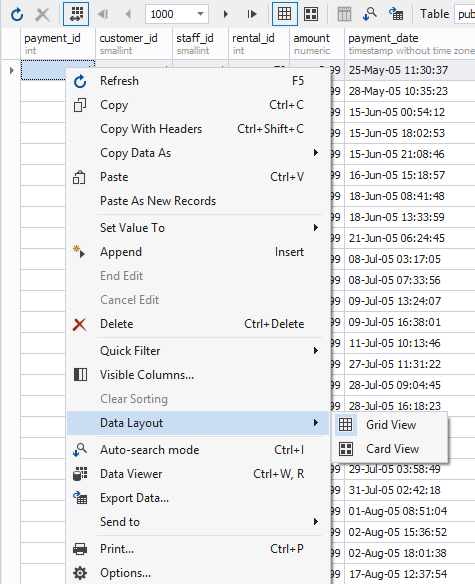Click the payment_date column header
The width and height of the screenshot is (475, 584).
410,44
